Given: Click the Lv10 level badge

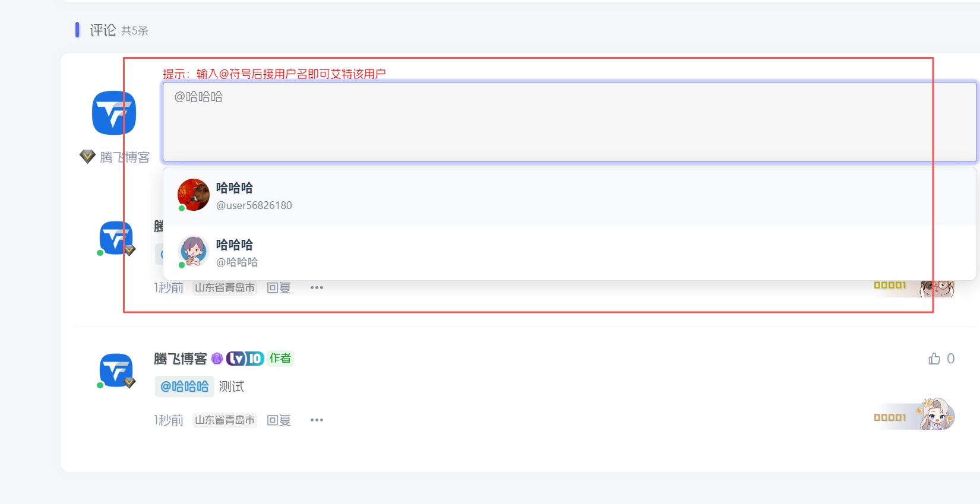Looking at the screenshot, I should 245,359.
